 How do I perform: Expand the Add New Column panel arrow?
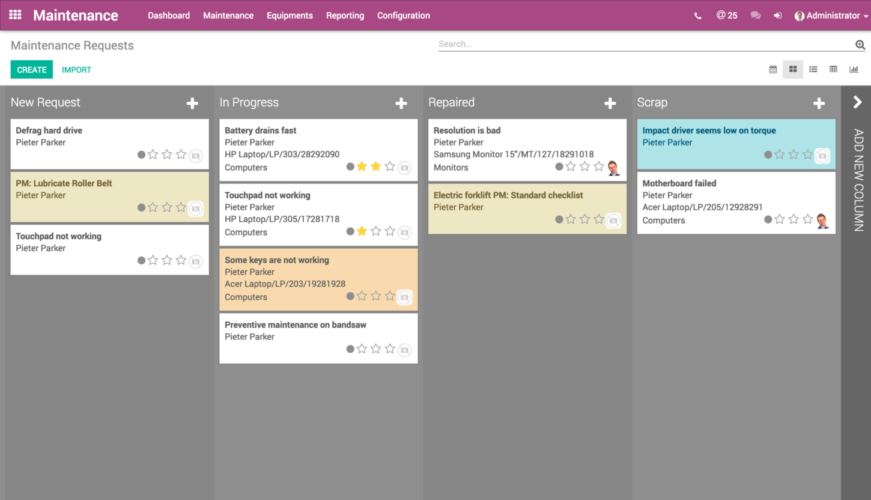coord(857,102)
